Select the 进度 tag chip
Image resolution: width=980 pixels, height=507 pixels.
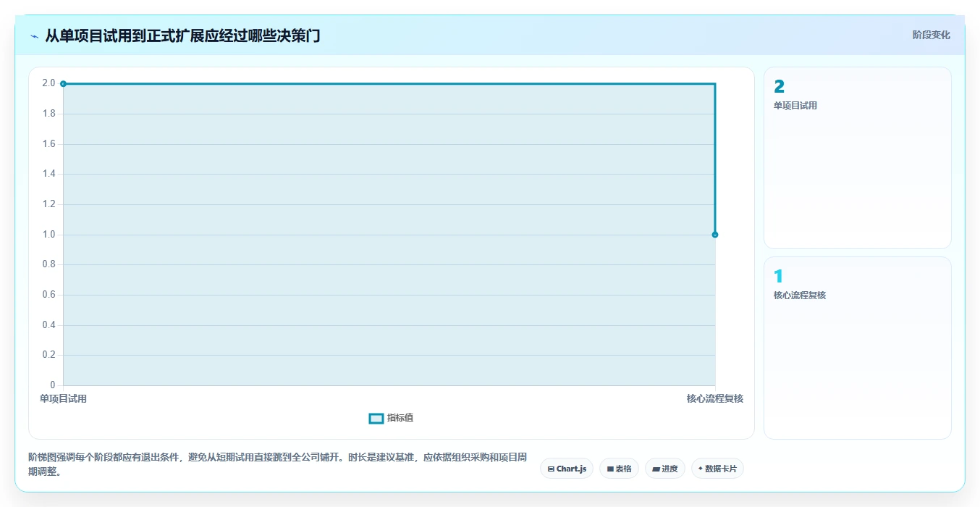(x=664, y=469)
